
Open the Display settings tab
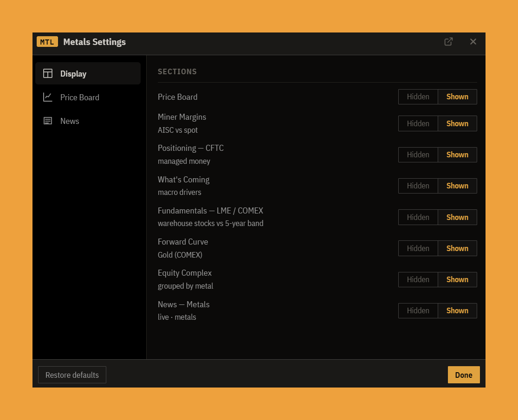pos(88,73)
